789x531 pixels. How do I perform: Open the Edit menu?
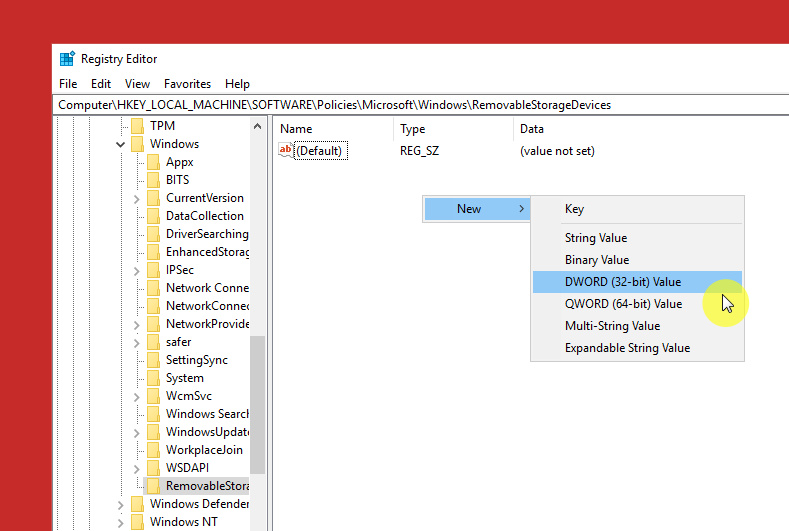click(101, 84)
